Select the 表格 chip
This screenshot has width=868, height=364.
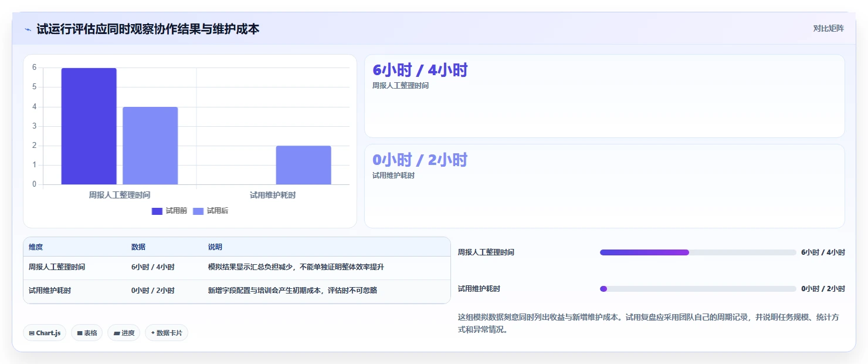coord(87,333)
